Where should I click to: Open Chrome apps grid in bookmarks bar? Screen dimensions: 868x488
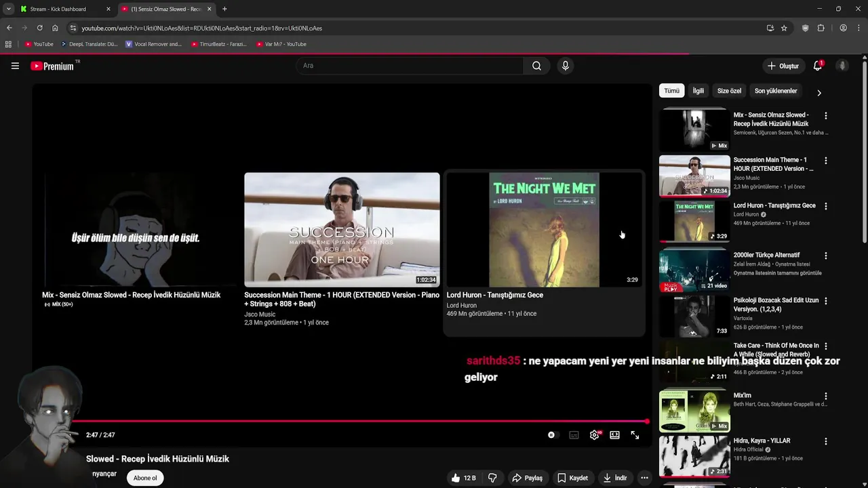[8, 44]
